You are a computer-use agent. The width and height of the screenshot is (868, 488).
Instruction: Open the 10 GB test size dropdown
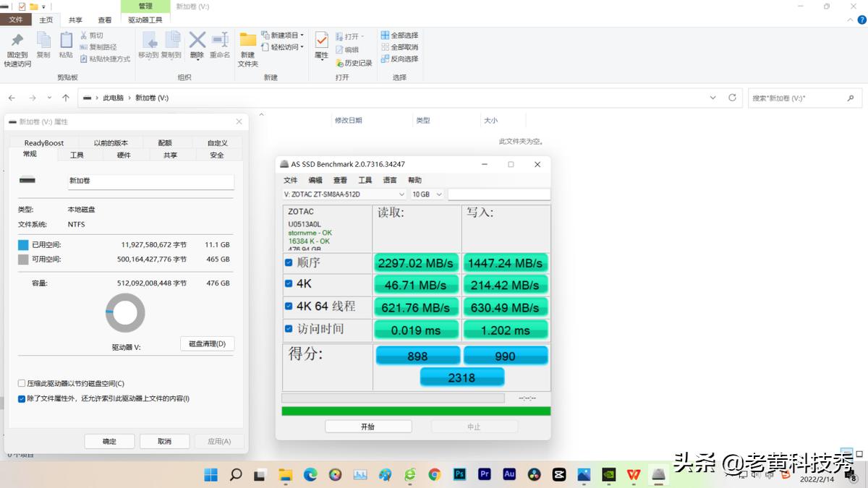[x=440, y=194]
